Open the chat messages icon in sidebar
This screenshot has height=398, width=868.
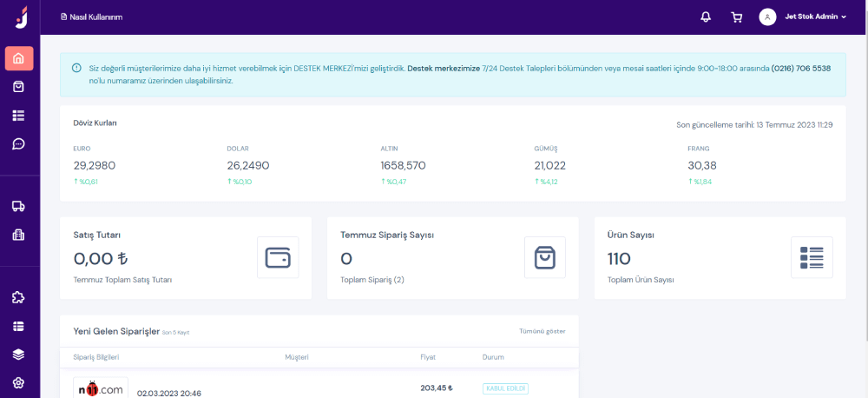coord(19,143)
